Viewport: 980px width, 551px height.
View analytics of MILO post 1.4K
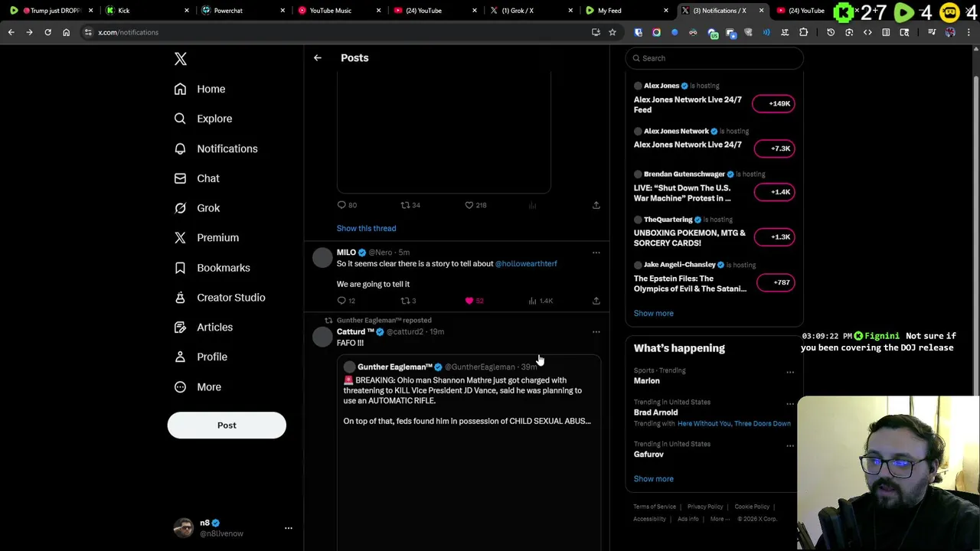point(541,301)
